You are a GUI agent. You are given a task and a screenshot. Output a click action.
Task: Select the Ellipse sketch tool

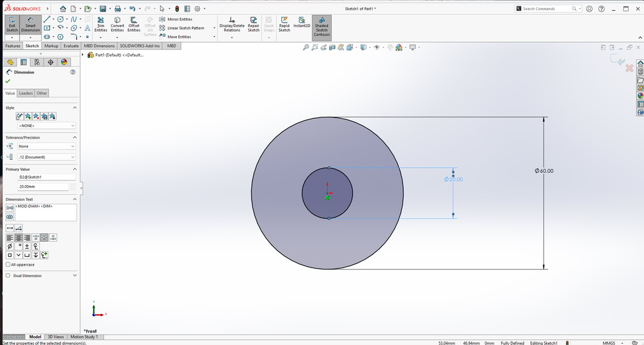[74, 28]
